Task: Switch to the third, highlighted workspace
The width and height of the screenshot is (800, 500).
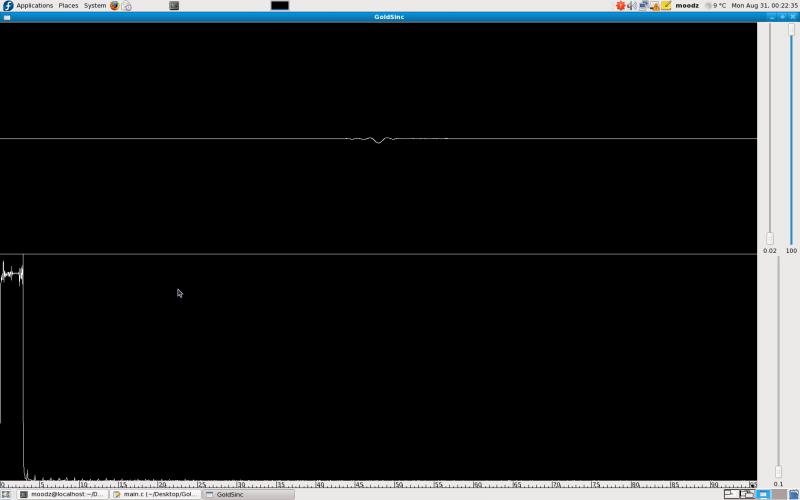Action: coord(763,494)
